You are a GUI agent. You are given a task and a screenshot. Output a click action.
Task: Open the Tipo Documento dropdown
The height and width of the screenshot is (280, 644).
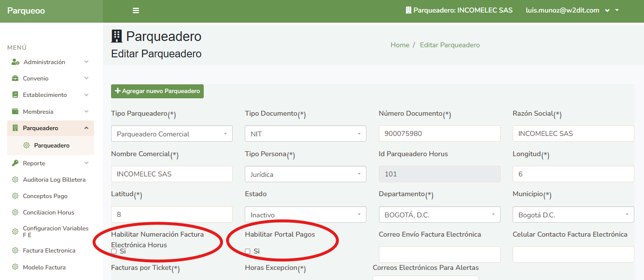305,133
